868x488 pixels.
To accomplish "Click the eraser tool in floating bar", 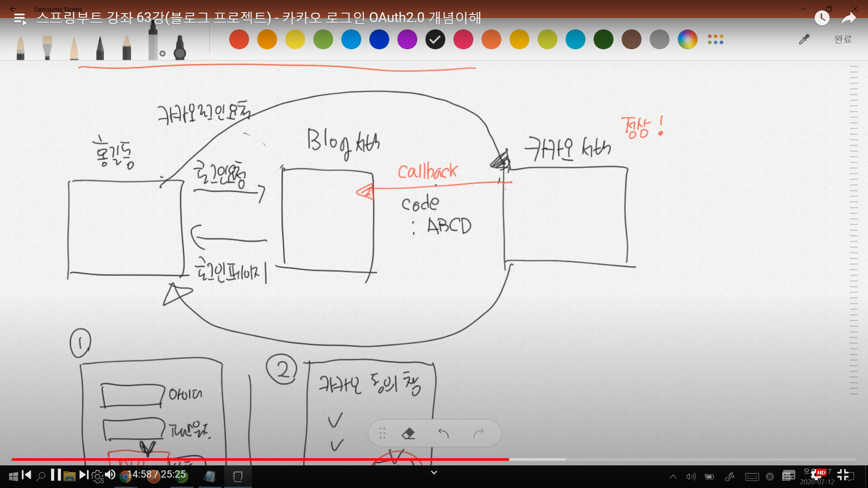I will point(408,434).
